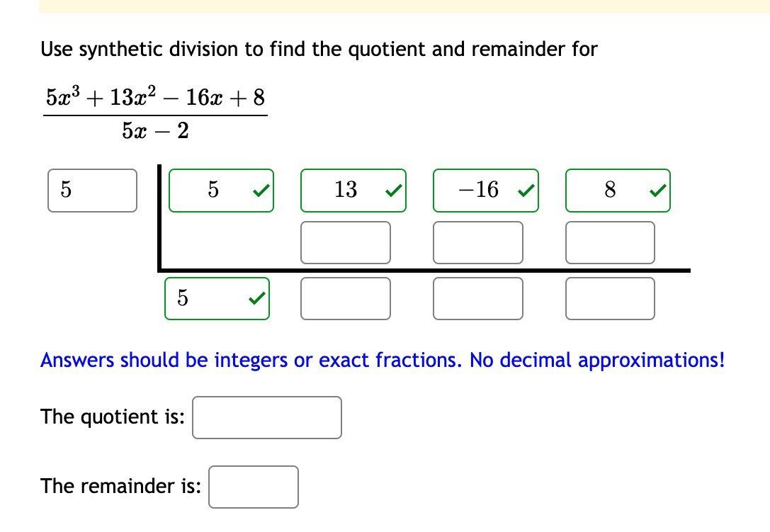
Task: Select the validated 13 coefficient box
Action: (x=353, y=190)
